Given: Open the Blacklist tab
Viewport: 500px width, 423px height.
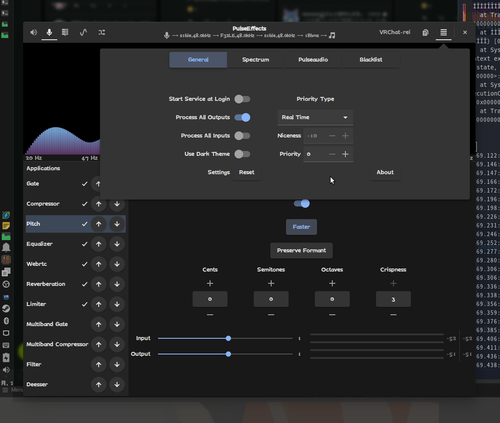Looking at the screenshot, I should [x=371, y=60].
